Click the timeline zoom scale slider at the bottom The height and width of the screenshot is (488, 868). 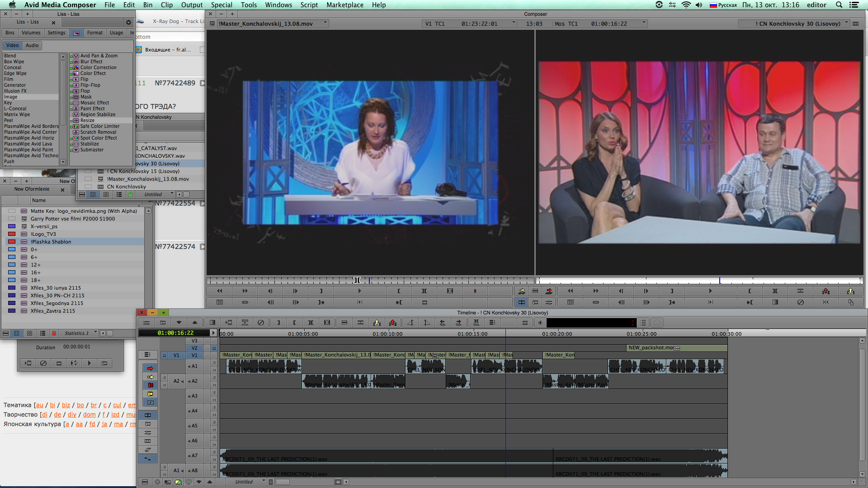[283, 482]
